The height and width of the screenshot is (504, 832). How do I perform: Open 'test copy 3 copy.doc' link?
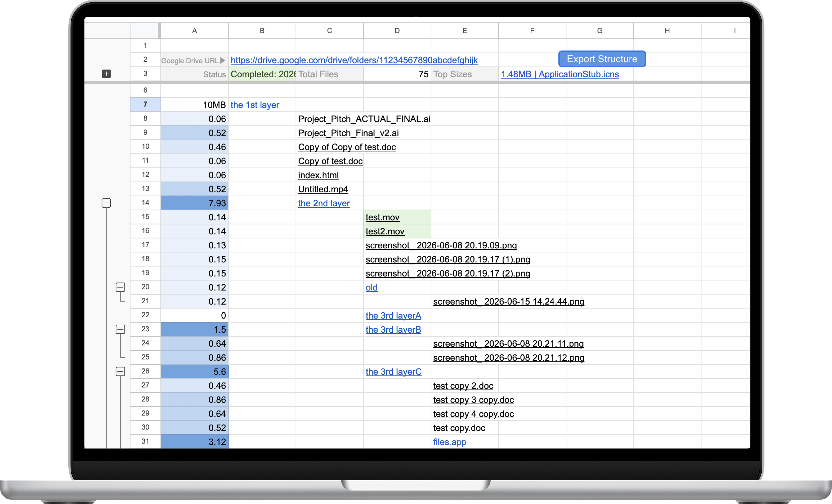473,400
